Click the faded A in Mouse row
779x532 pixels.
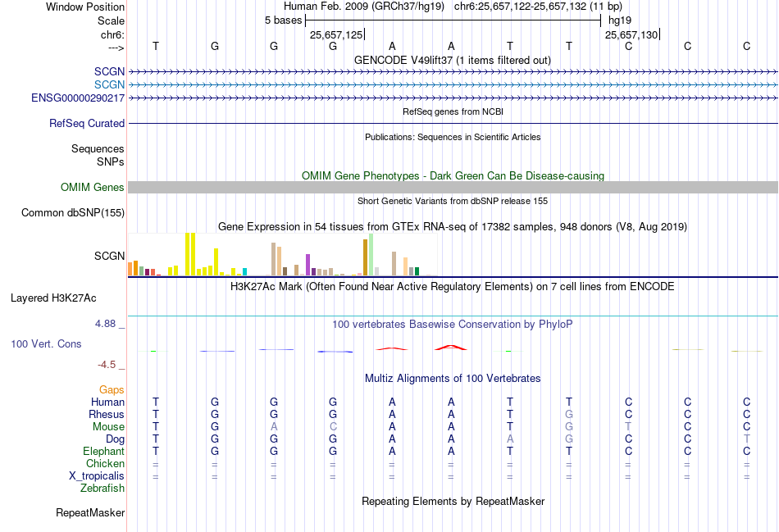pos(274,427)
